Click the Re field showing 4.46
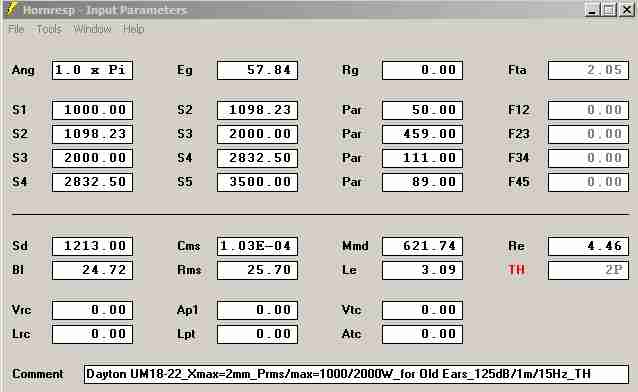The width and height of the screenshot is (638, 392). point(588,246)
